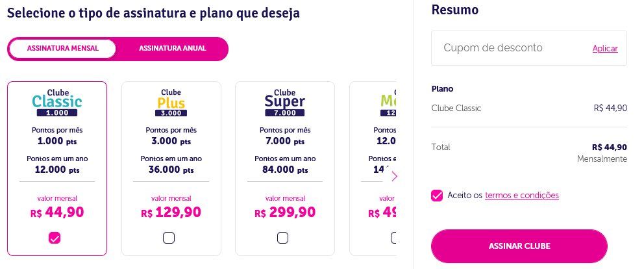Open the termos e condições link
644x269 pixels.
tap(522, 196)
